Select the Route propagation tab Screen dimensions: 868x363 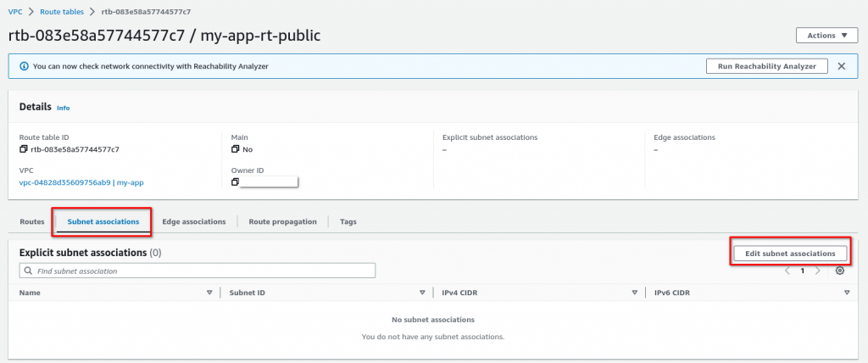click(x=283, y=221)
